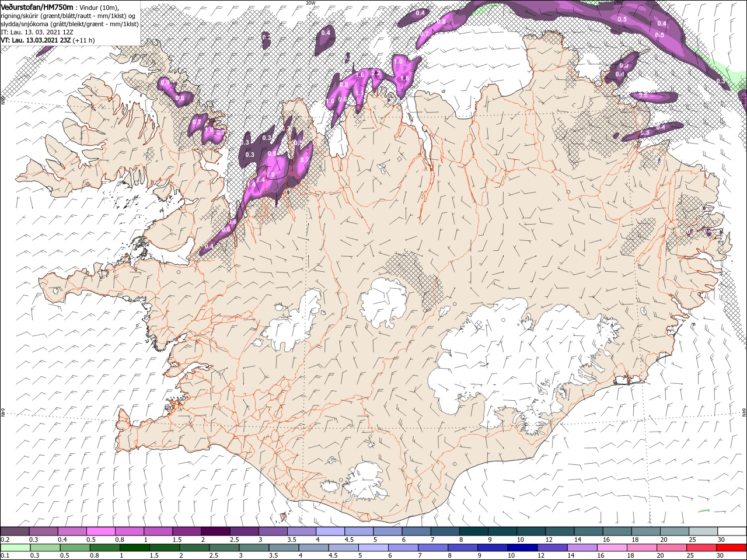Click the 1.8 snowfall value label
Image resolution: width=747 pixels, height=560 pixels.
(404, 78)
